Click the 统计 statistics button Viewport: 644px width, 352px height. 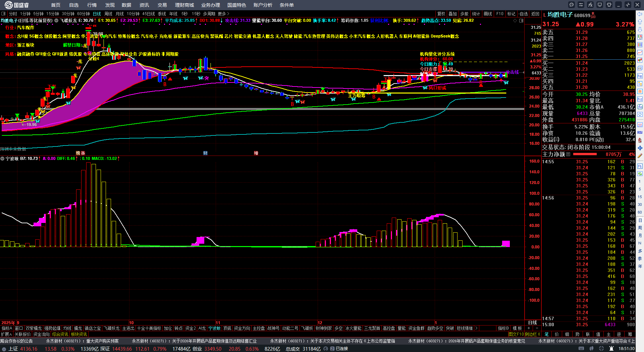[476, 14]
